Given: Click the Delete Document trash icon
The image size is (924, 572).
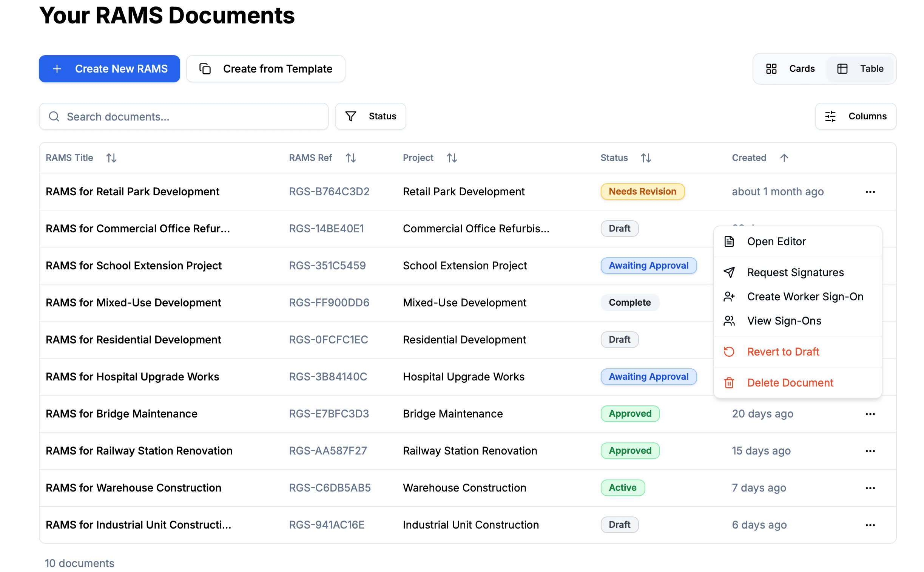Looking at the screenshot, I should tap(729, 382).
